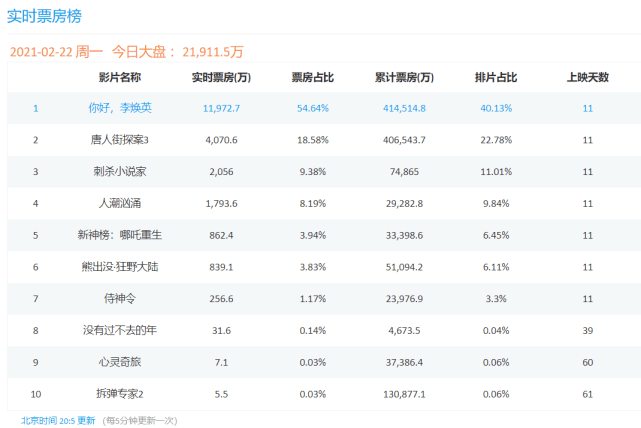Image resolution: width=641 pixels, height=428 pixels.
Task: Click the value 31.6
Action: [221, 331]
